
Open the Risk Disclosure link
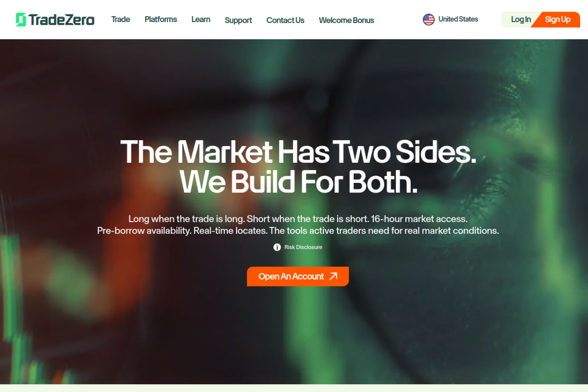tap(303, 247)
